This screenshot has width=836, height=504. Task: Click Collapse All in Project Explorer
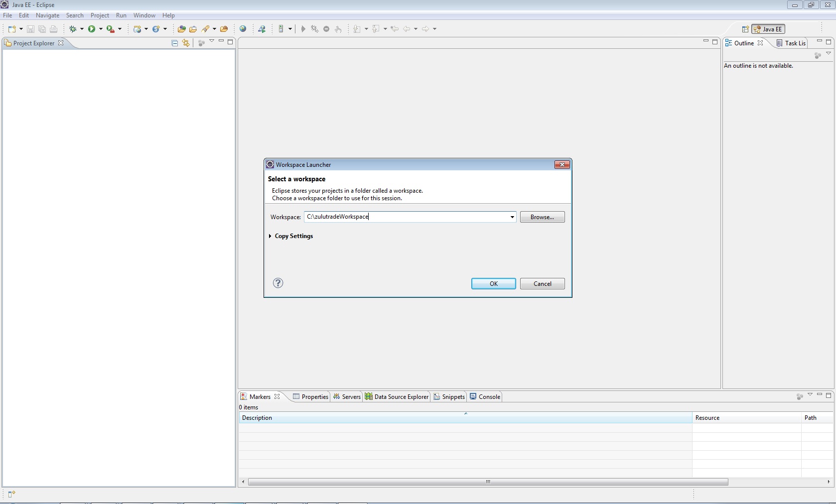[x=174, y=43]
